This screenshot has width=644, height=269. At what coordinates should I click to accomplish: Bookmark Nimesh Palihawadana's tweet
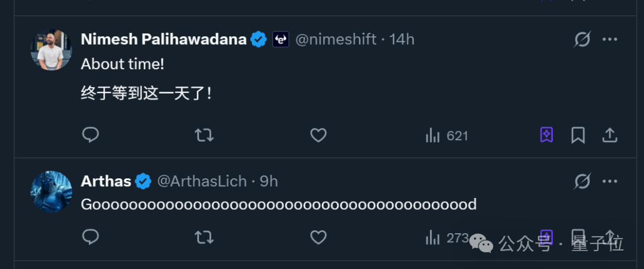click(x=578, y=135)
